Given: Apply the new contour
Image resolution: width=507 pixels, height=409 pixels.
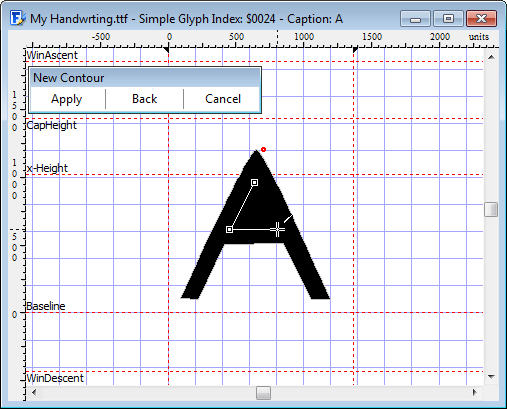Looking at the screenshot, I should coord(67,99).
